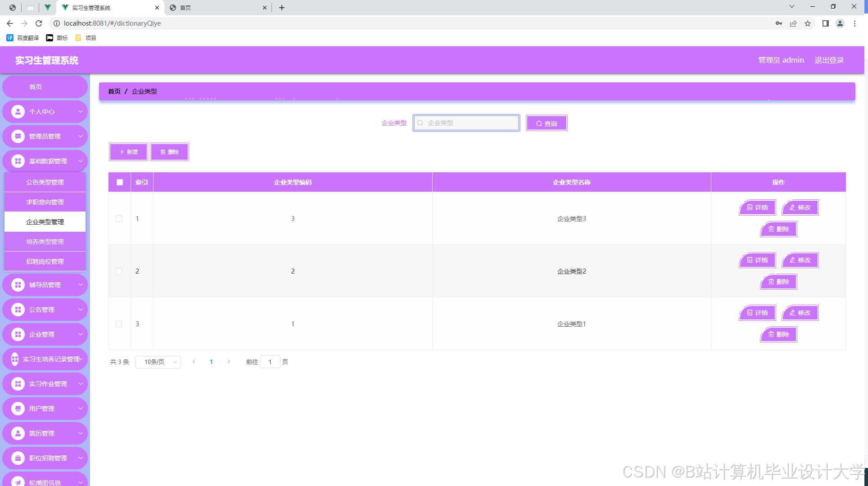Reload the page in browser
This screenshot has width=868, height=486.
click(x=39, y=23)
